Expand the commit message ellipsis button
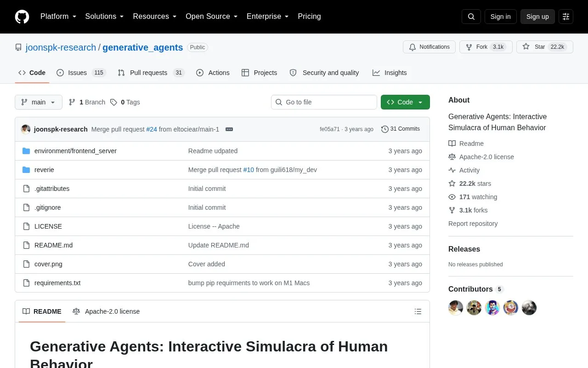 click(229, 129)
